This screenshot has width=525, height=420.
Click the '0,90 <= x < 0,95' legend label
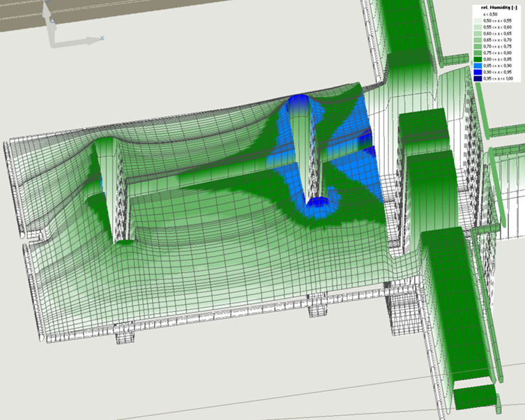pos(498,72)
